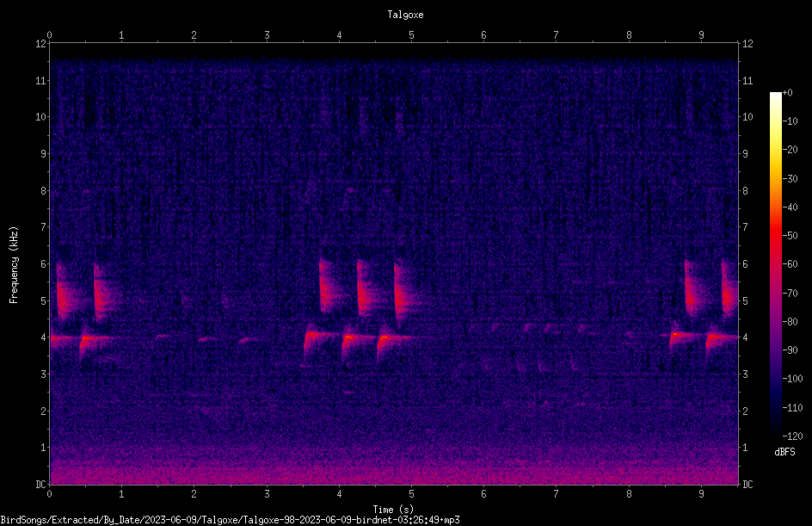812x526 pixels.
Task: Click the '12' tick on the left frequency axis
Action: tap(40, 44)
